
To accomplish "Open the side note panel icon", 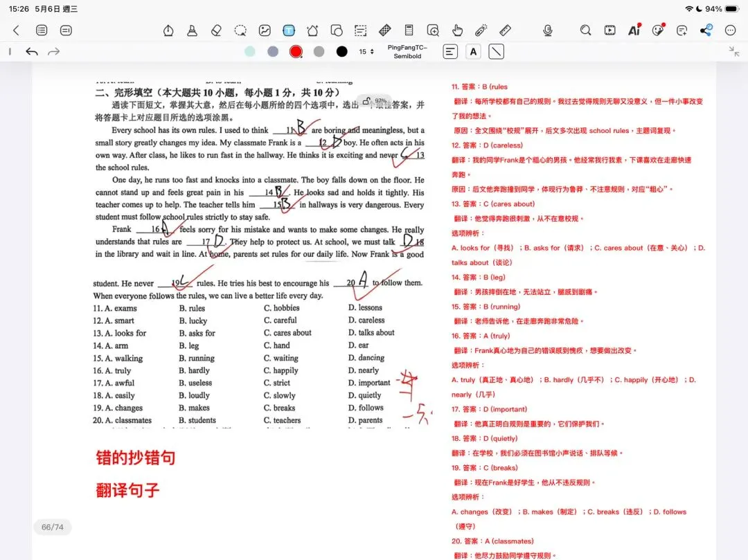I will tap(66, 30).
